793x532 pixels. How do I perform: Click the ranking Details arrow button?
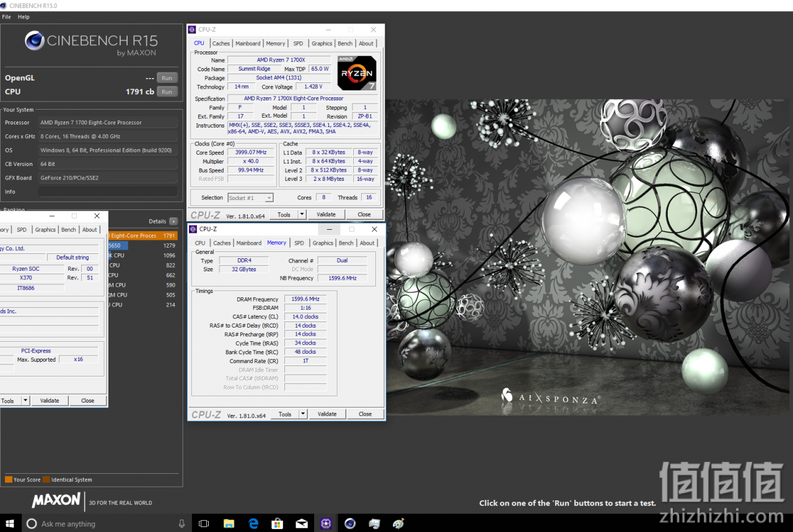173,221
